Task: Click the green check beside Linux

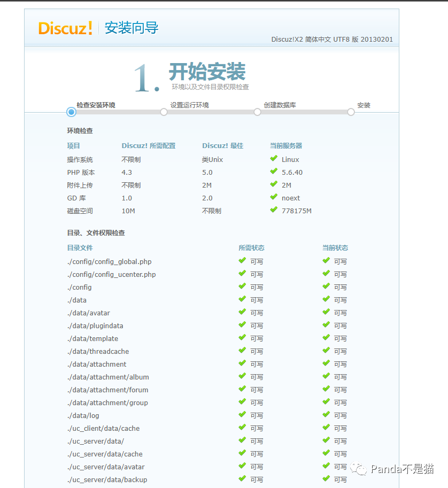Action: [x=274, y=159]
